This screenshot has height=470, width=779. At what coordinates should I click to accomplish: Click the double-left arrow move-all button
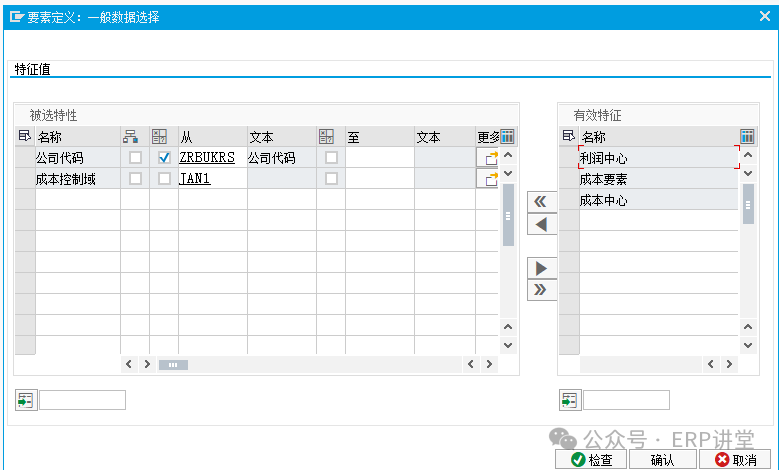point(541,201)
